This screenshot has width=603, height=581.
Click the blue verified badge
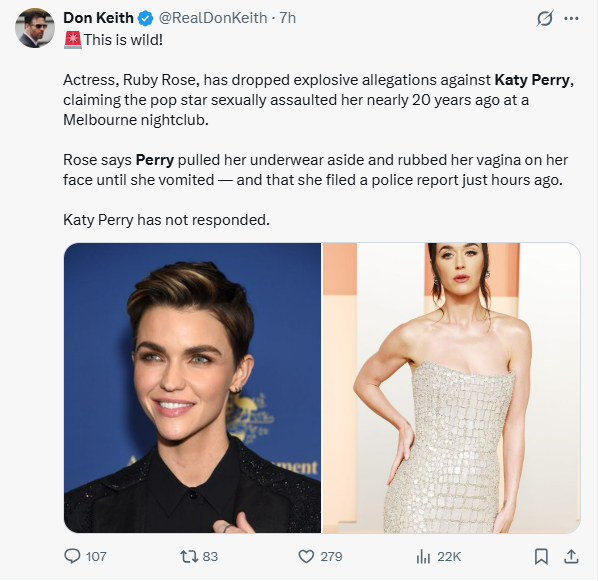point(146,18)
